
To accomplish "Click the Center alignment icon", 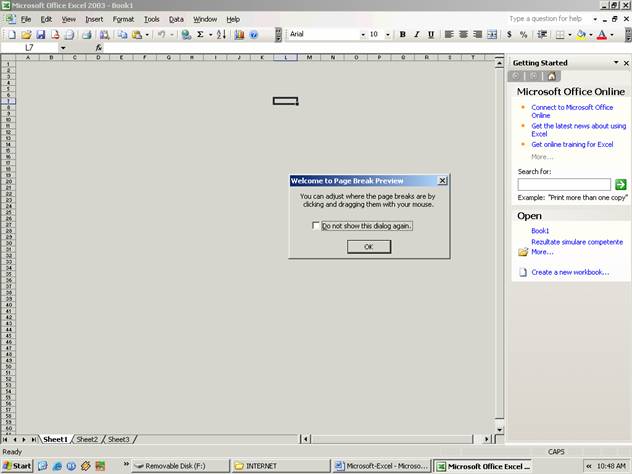I will point(463,35).
